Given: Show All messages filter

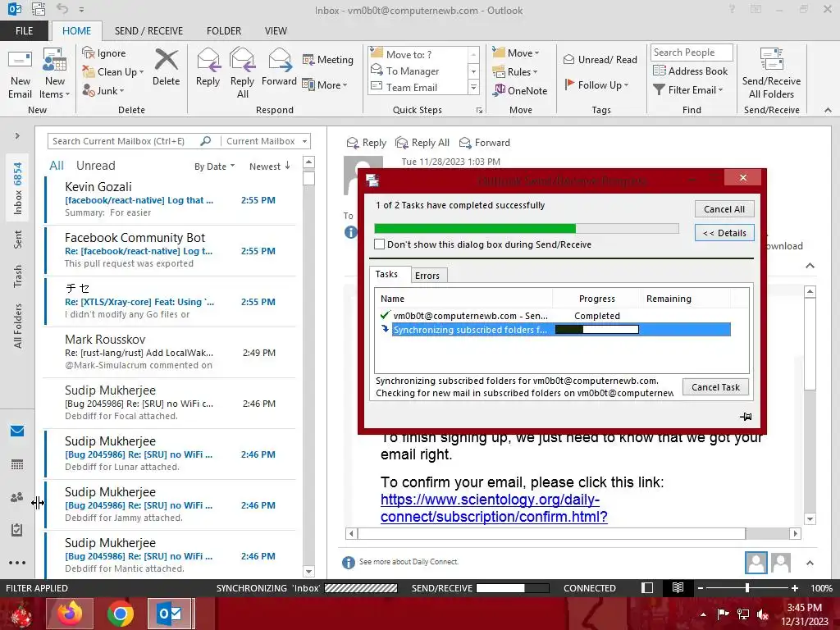Looking at the screenshot, I should pos(57,166).
